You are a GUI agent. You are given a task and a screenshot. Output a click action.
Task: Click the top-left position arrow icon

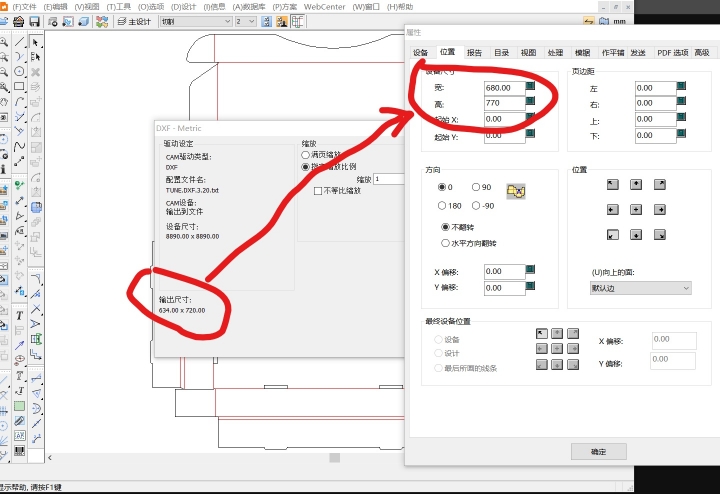(611, 184)
